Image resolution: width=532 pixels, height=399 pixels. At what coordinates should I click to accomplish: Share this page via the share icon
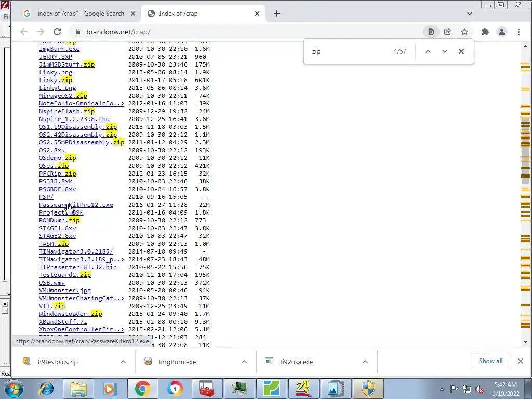point(447,32)
